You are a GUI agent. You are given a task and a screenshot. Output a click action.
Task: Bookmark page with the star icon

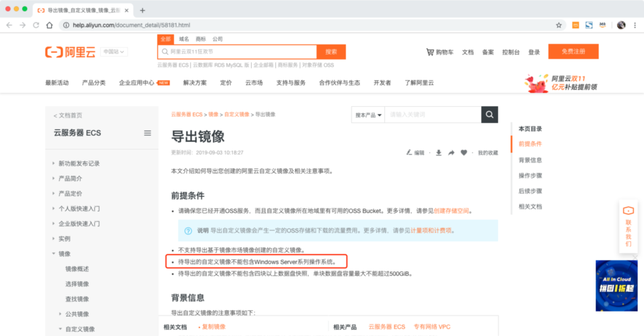558,25
